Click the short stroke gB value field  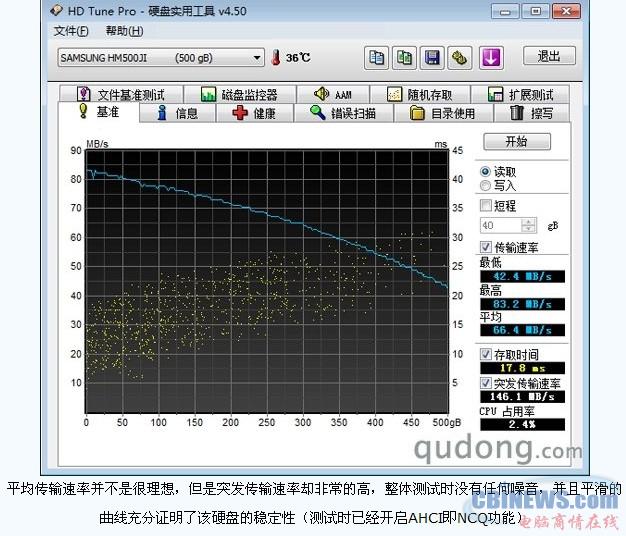click(501, 225)
